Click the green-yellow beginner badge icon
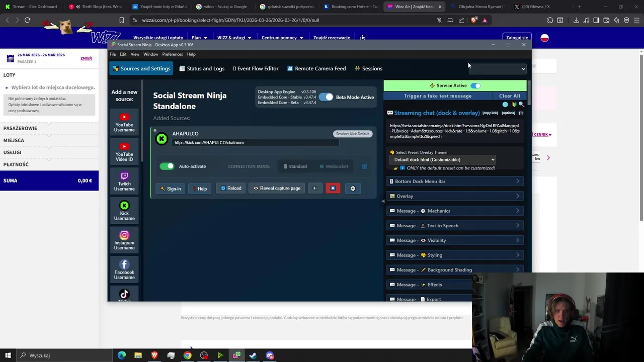This screenshot has width=644, height=362. pyautogui.click(x=514, y=105)
